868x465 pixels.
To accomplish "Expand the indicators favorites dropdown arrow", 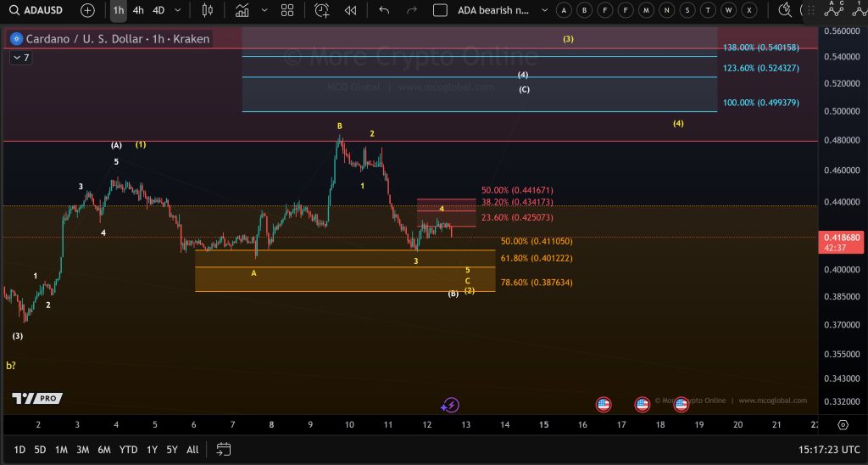I will 264,10.
